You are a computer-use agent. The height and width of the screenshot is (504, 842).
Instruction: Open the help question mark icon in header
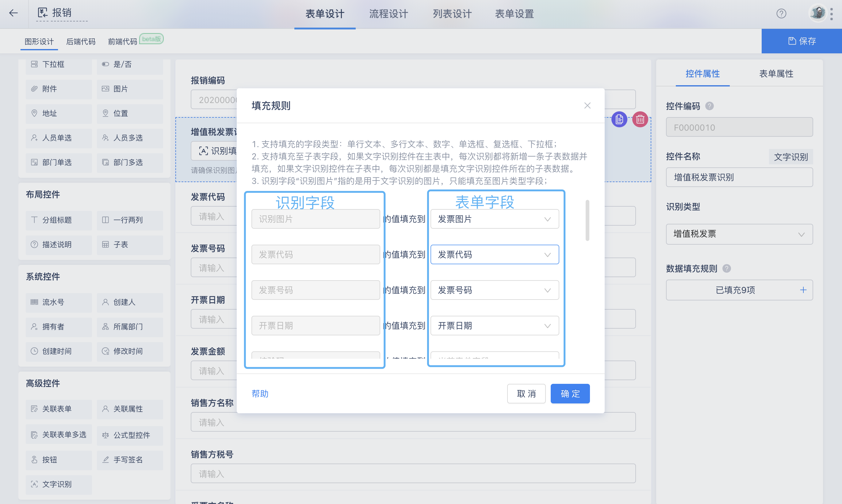pos(781,13)
